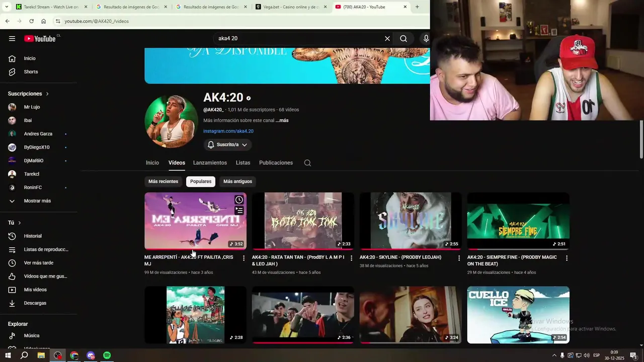The width and height of the screenshot is (644, 362).
Task: Click the YouTube logo
Action: pos(40,39)
